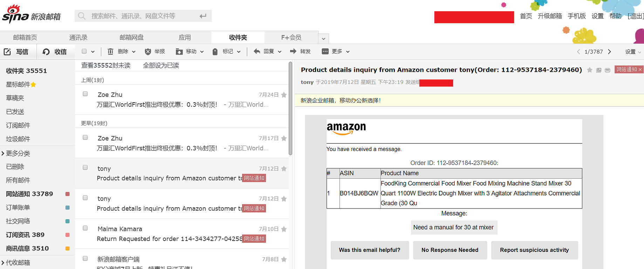Open the 移动 dropdown arrow
The image size is (644, 269).
click(202, 52)
